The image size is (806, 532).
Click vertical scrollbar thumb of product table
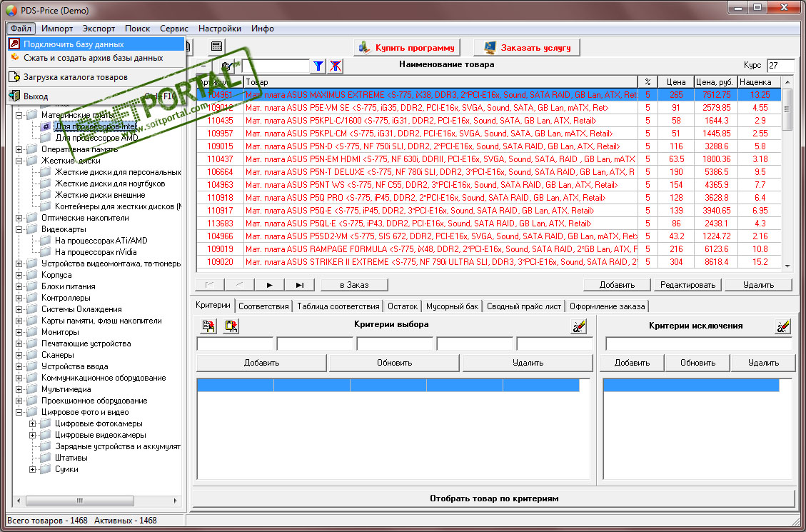787,110
